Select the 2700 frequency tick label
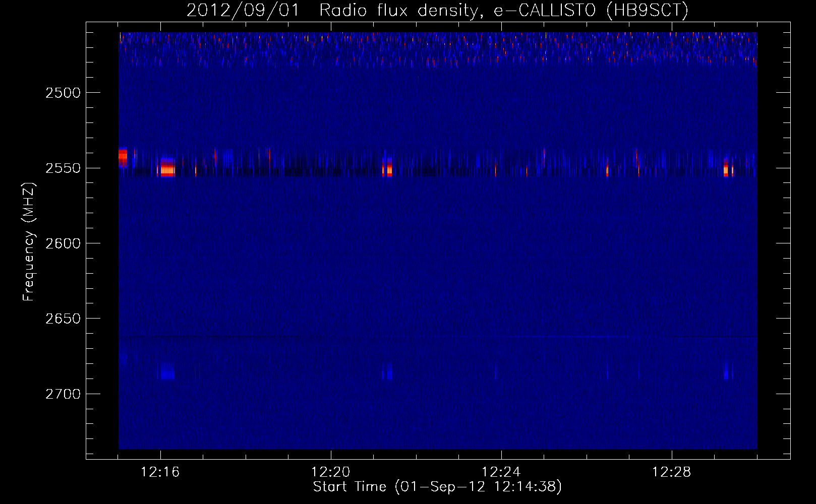Screen dimensions: 816x504 [x=63, y=394]
